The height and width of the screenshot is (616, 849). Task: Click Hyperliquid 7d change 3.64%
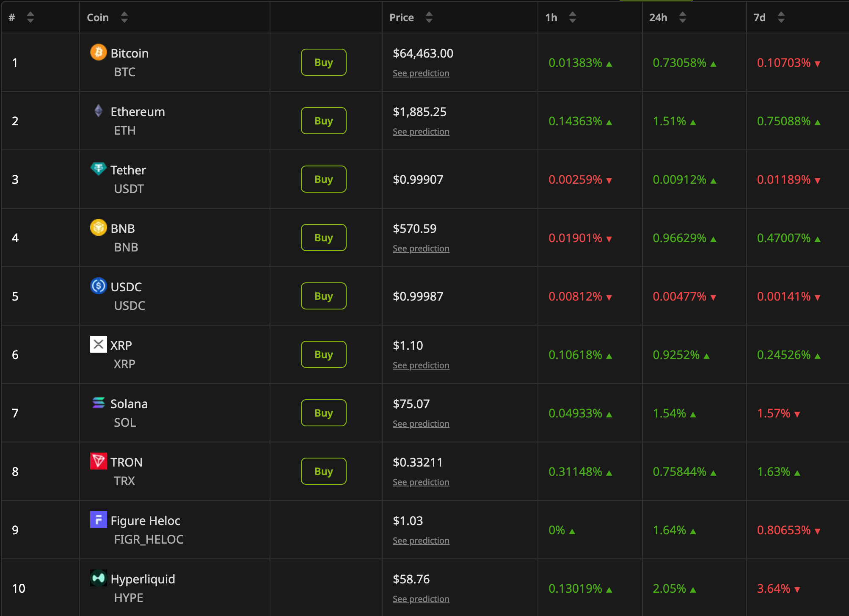(x=773, y=588)
